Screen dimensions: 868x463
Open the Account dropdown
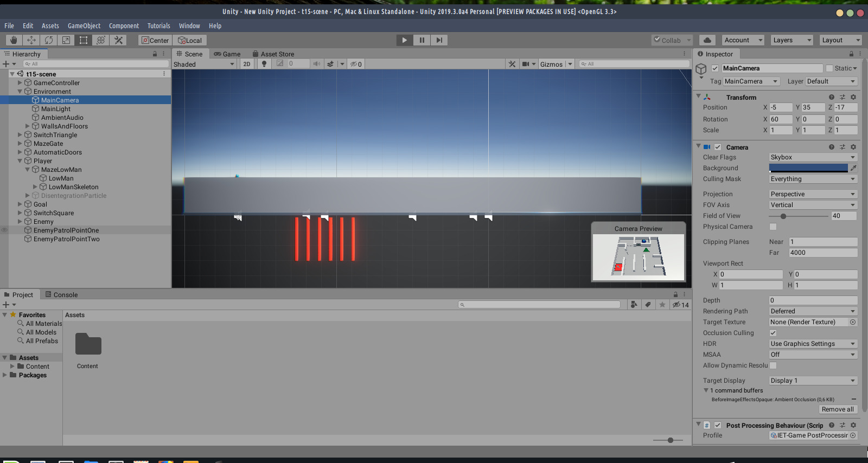(743, 40)
